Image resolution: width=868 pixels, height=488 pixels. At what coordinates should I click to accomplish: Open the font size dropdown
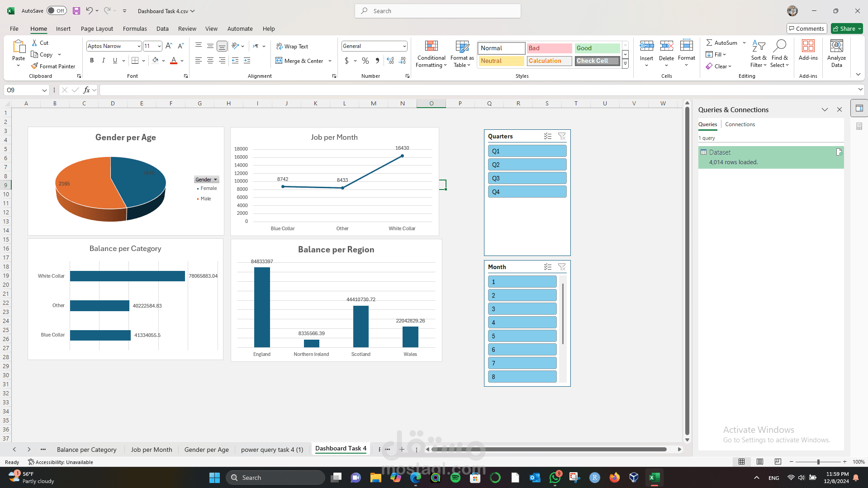click(159, 46)
